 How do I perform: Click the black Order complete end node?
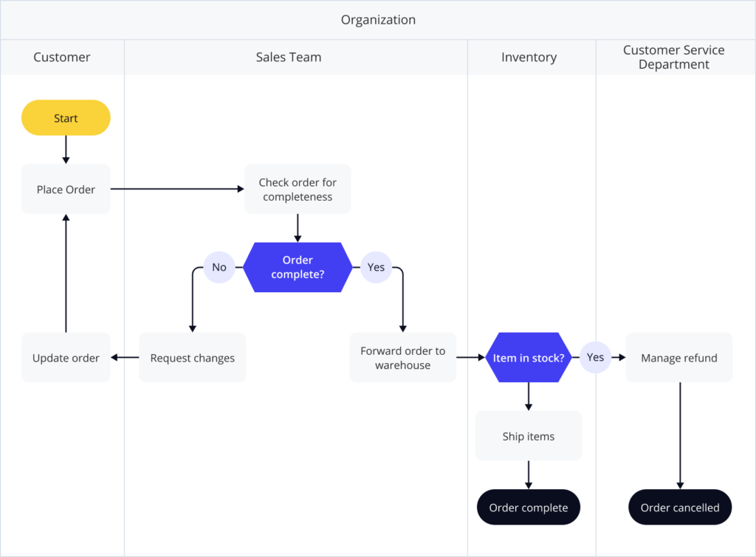pos(528,508)
